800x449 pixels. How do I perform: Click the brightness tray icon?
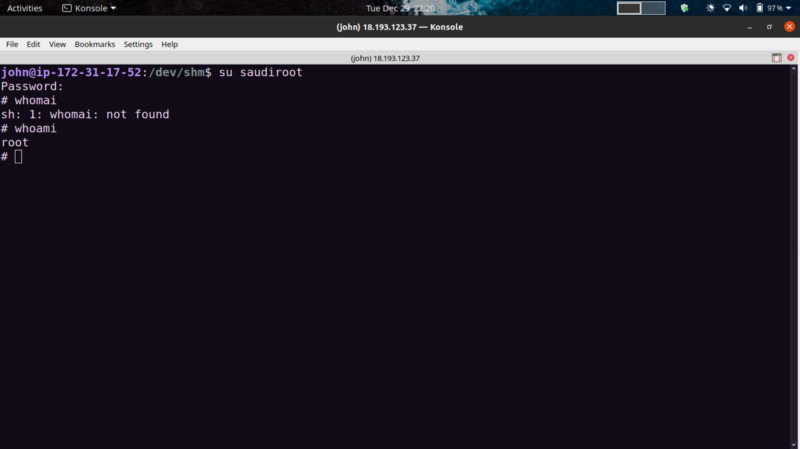pyautogui.click(x=710, y=8)
